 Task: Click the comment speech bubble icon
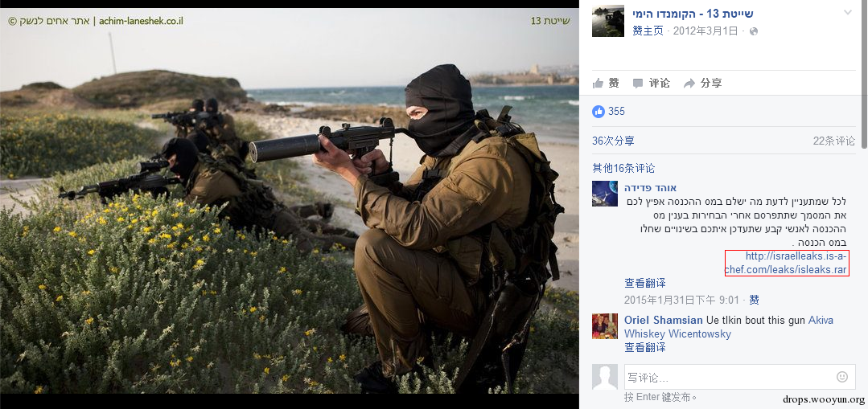tap(638, 84)
